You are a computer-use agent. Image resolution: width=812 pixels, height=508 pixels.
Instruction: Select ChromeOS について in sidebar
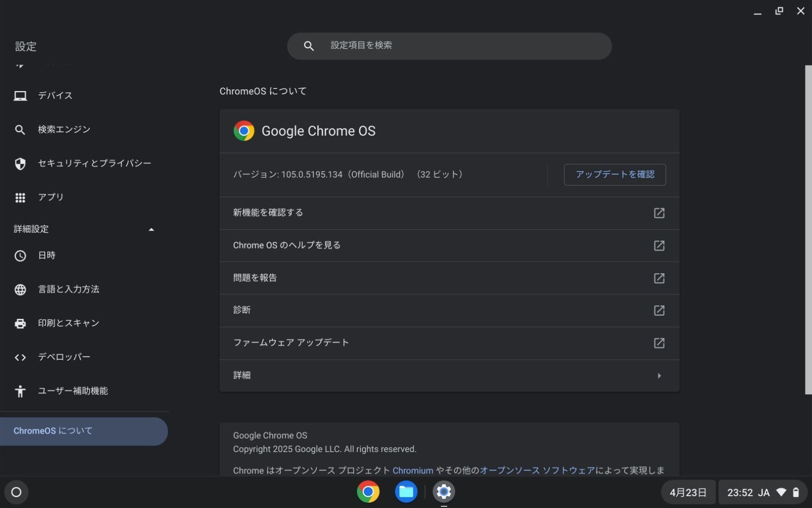[84, 431]
